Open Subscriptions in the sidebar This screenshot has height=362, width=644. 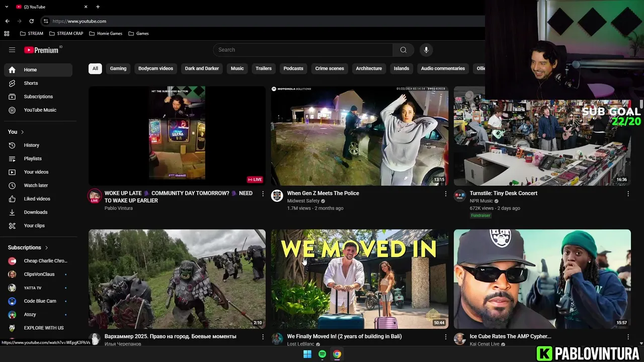pos(38,97)
